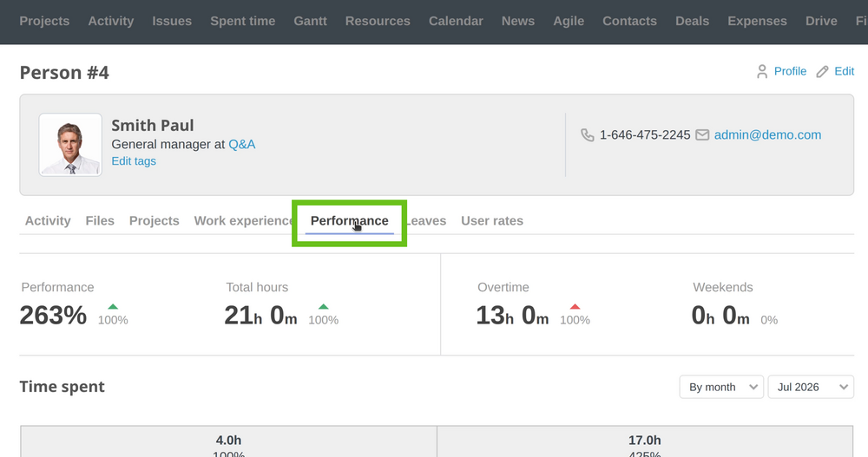
Task: Click the Edit pencil icon
Action: point(822,71)
